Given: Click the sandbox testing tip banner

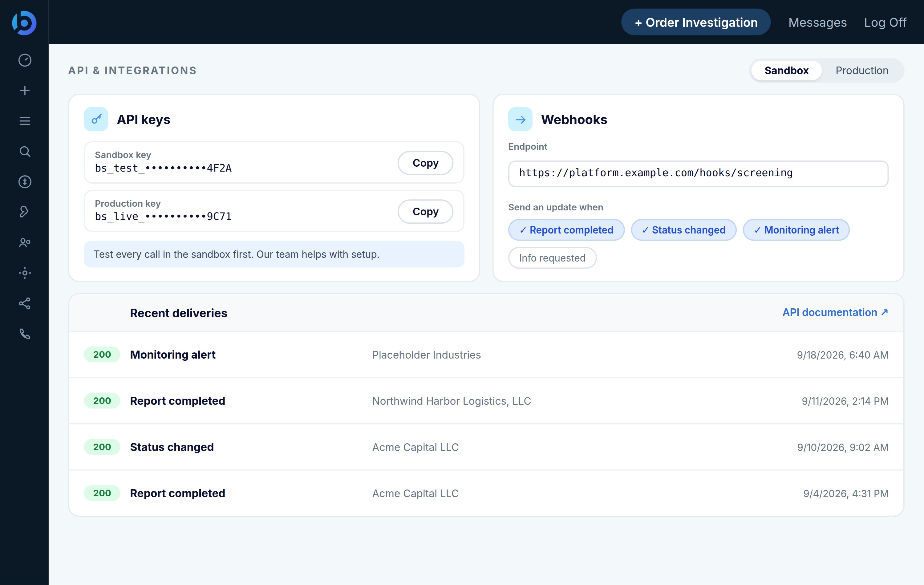Looking at the screenshot, I should tap(274, 254).
